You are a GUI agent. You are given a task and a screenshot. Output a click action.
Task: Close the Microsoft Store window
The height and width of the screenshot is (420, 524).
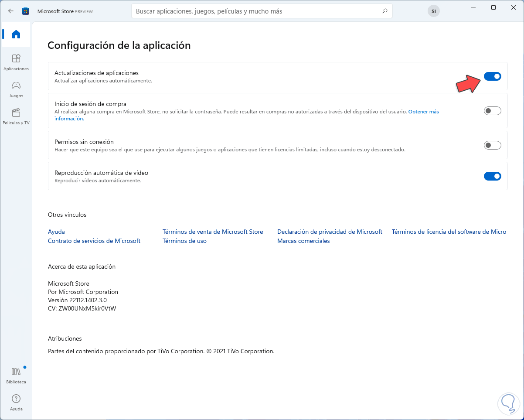coord(513,7)
